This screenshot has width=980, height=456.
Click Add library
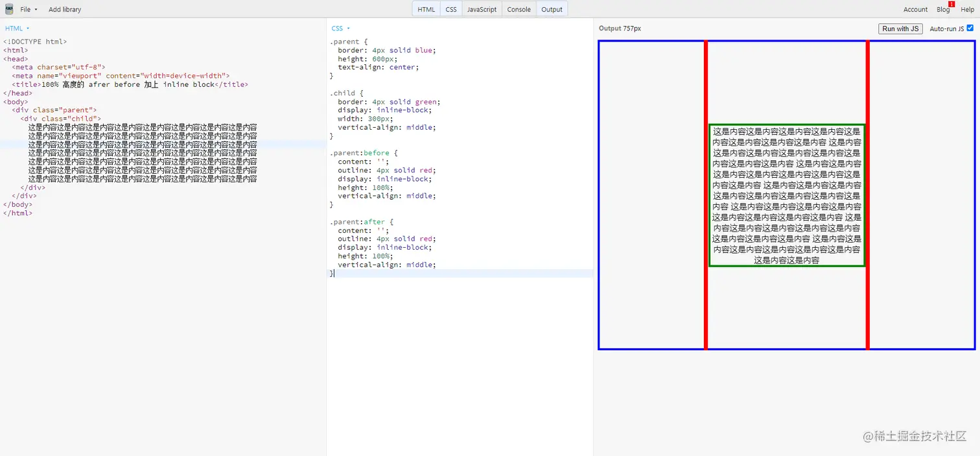click(65, 10)
